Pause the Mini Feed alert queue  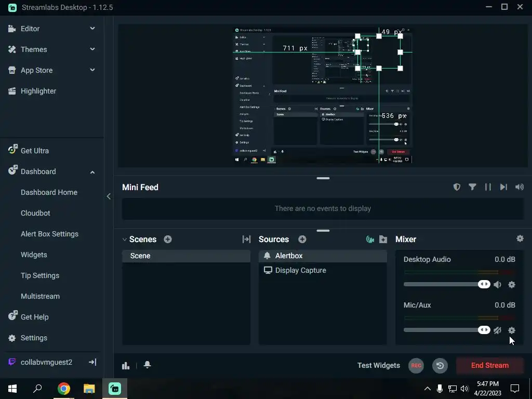(x=488, y=187)
